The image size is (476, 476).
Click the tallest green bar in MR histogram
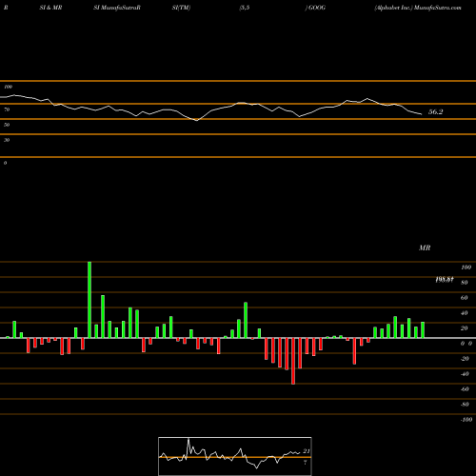(89, 300)
